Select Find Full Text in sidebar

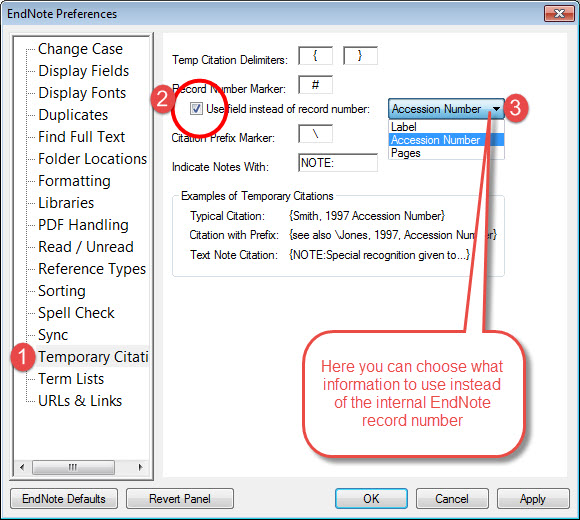point(81,137)
